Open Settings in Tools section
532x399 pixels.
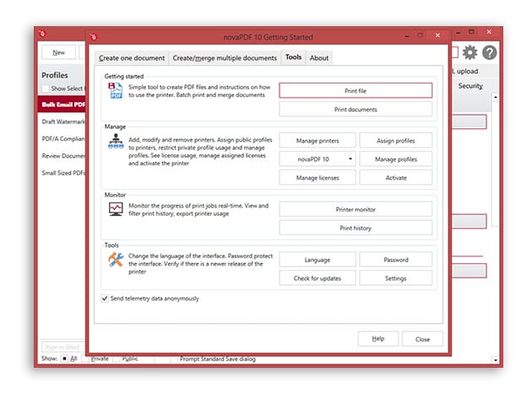click(x=395, y=278)
